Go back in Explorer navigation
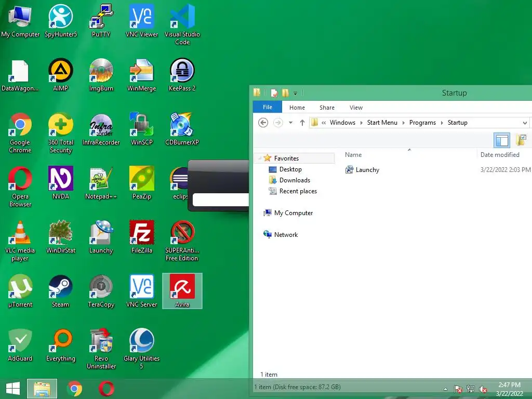Image resolution: width=532 pixels, height=399 pixels. [263, 123]
